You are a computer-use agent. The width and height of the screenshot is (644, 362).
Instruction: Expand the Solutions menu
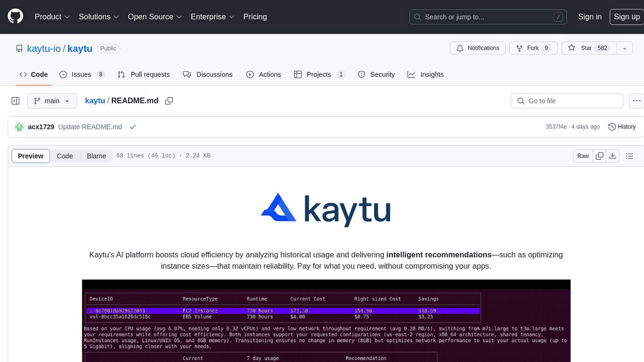point(98,17)
